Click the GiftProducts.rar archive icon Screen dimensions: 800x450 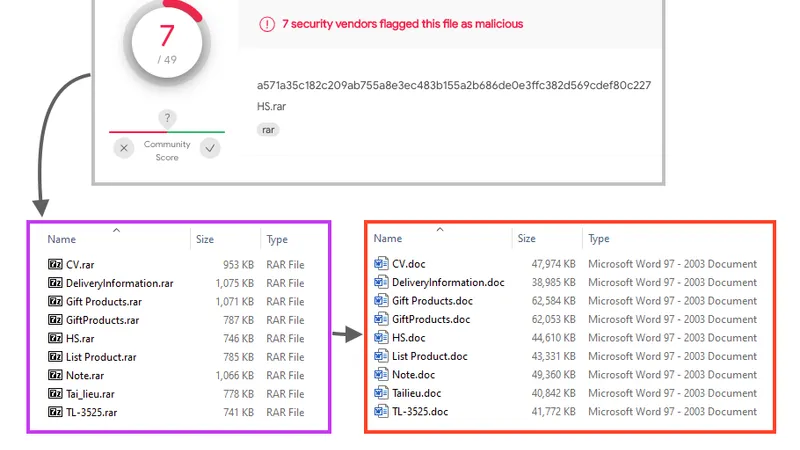55,320
